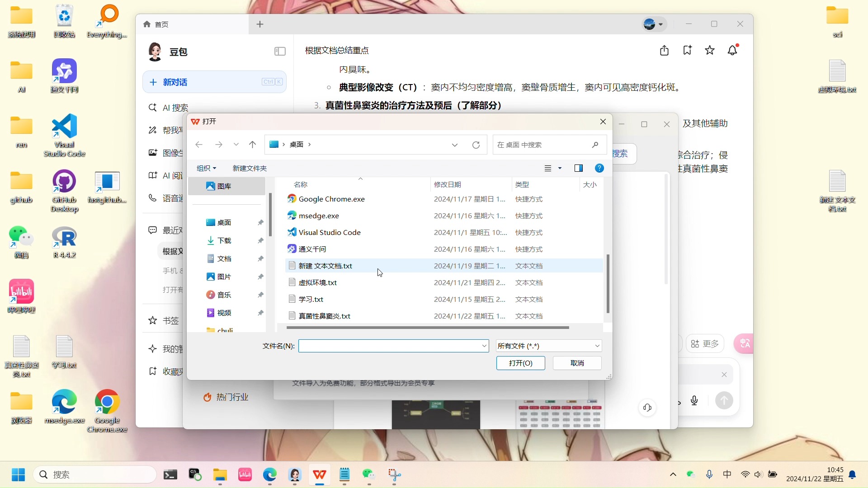868x488 pixels.
Task: Click the 打开(O) button
Action: [x=520, y=363]
